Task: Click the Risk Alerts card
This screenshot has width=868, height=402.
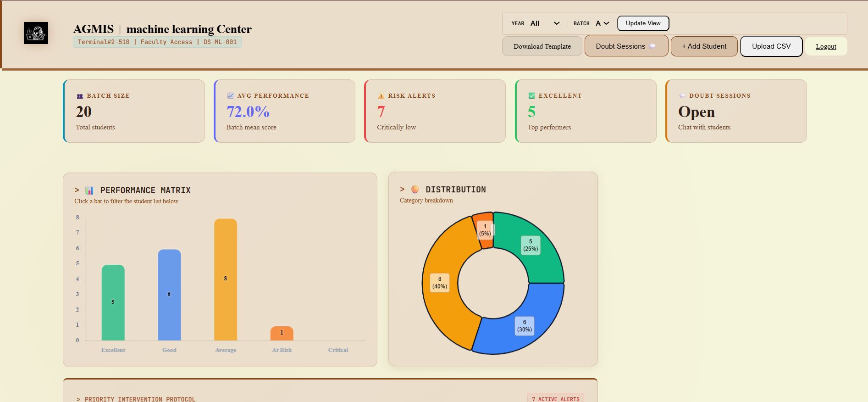Action: coord(435,111)
